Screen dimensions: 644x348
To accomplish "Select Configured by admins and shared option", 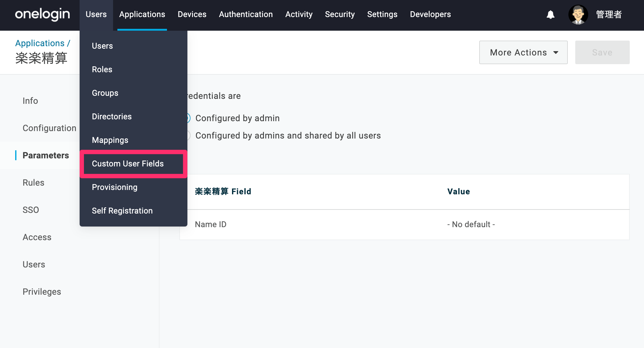I will coord(283,135).
